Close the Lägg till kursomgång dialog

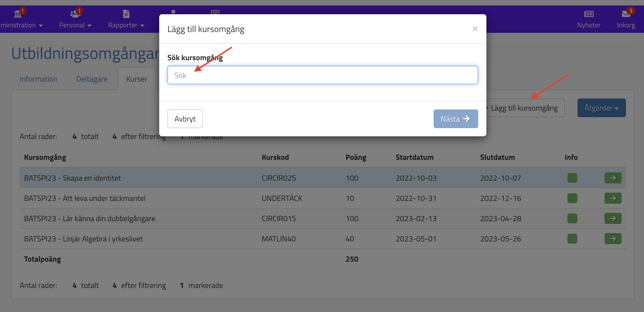coord(475,29)
